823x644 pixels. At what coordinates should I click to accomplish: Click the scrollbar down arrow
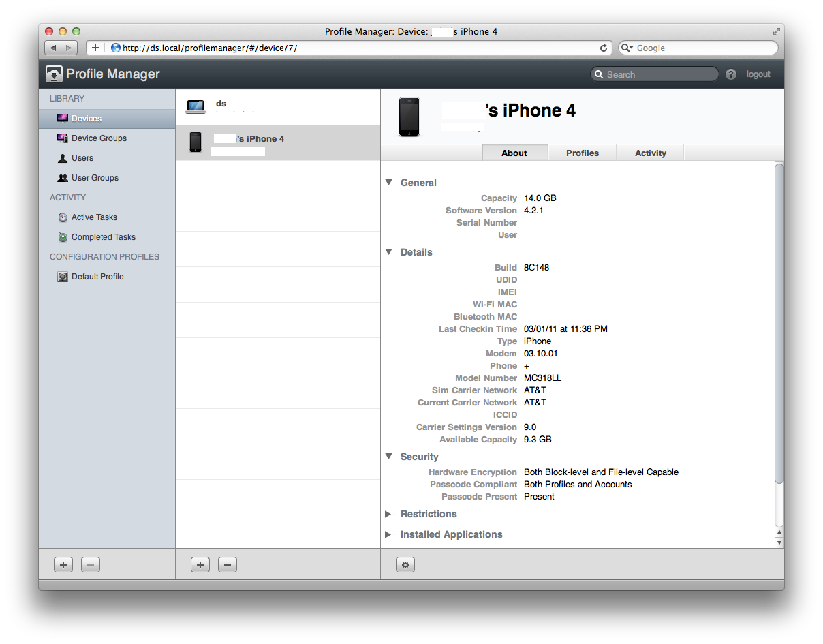point(779,542)
